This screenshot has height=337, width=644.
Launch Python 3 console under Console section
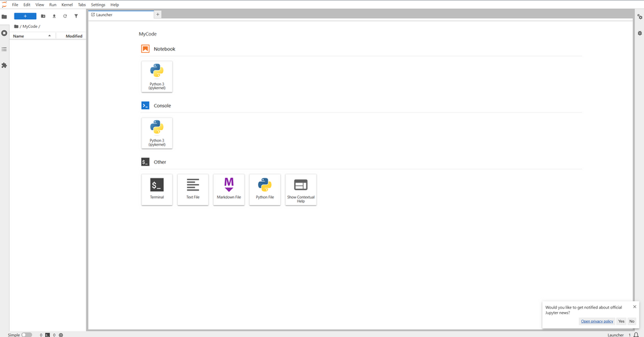coord(157,133)
